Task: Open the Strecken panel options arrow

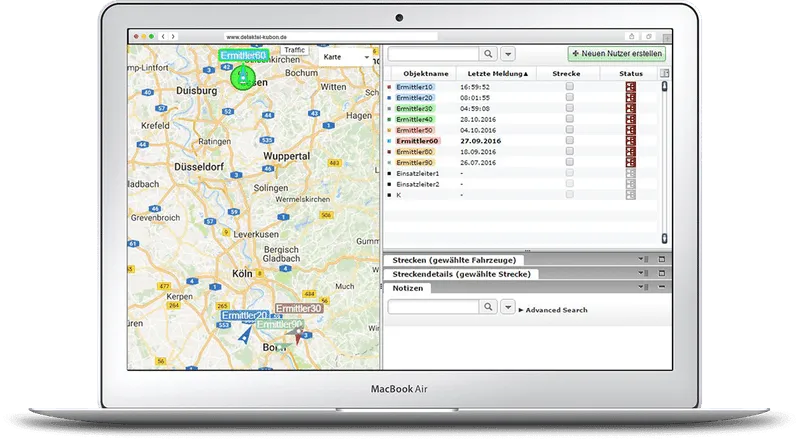Action: click(642, 259)
